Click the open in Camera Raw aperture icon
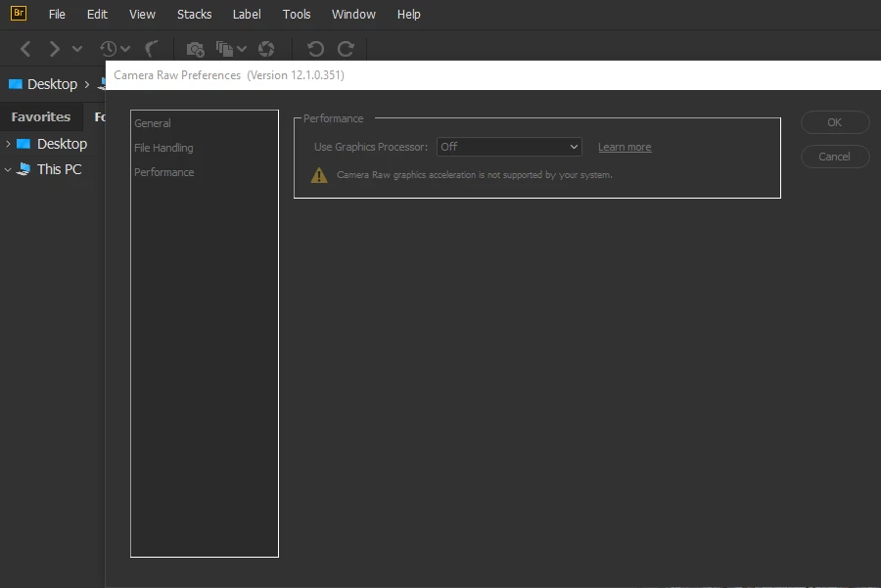 pos(266,49)
